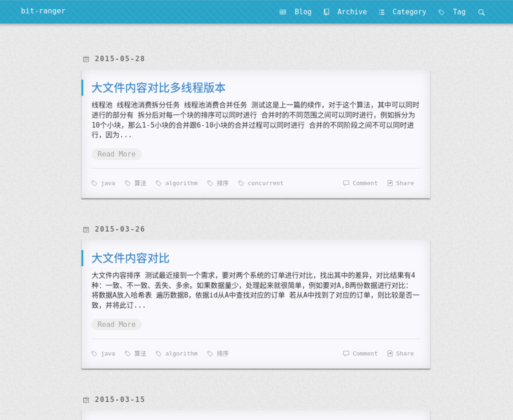Open the post titled 大文件内容对比
The image size is (513, 420).
[130, 258]
